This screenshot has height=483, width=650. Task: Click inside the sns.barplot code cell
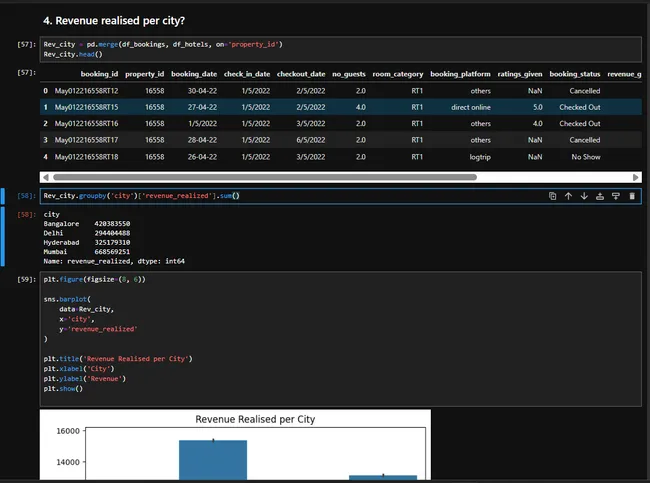pyautogui.click(x=340, y=339)
